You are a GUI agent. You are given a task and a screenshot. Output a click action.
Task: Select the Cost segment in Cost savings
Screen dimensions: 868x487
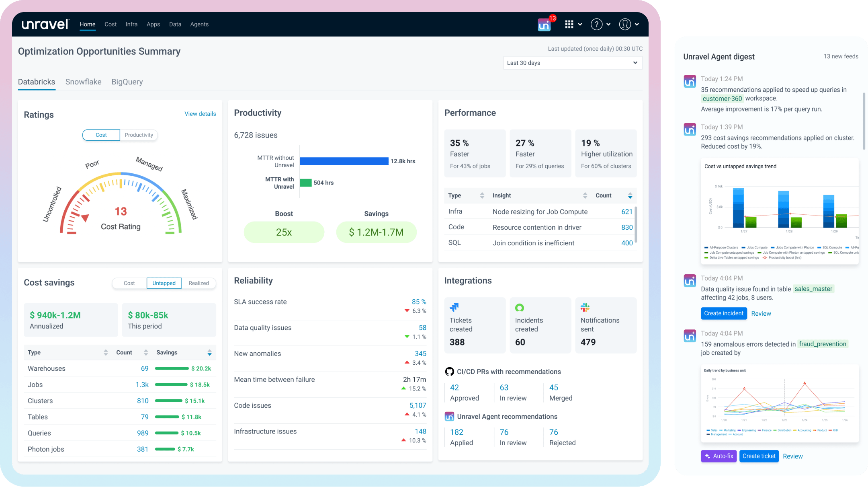point(129,283)
